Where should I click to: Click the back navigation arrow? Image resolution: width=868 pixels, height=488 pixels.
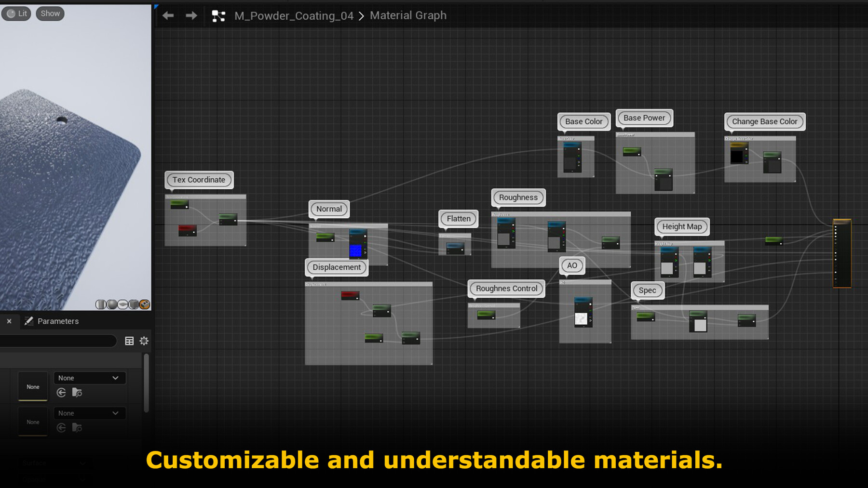click(168, 15)
